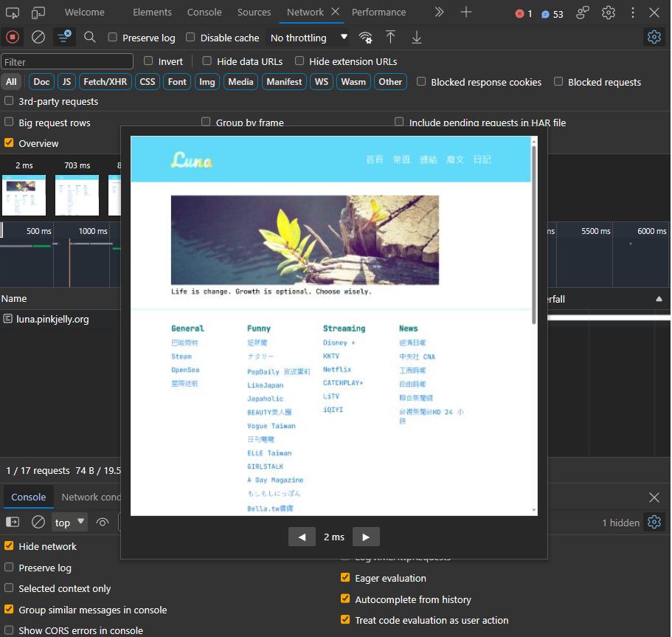Image resolution: width=672 pixels, height=637 pixels.
Task: Toggle the device emulation icon
Action: 38,13
